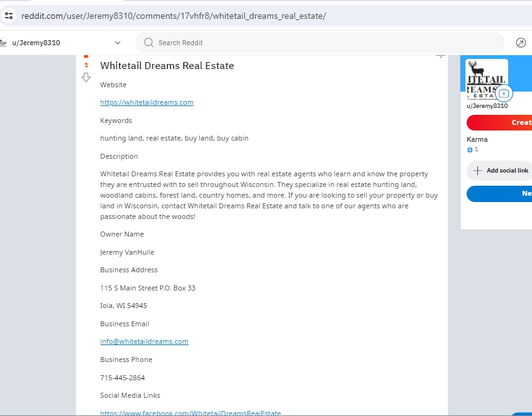The width and height of the screenshot is (532, 416).
Task: Click the karma gear icon
Action: (x=470, y=150)
